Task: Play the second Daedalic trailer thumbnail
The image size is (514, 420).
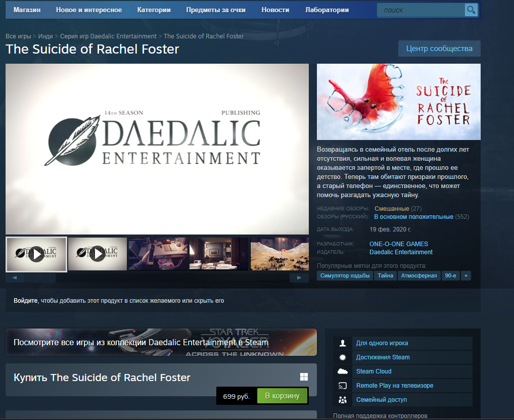Action: [x=98, y=254]
